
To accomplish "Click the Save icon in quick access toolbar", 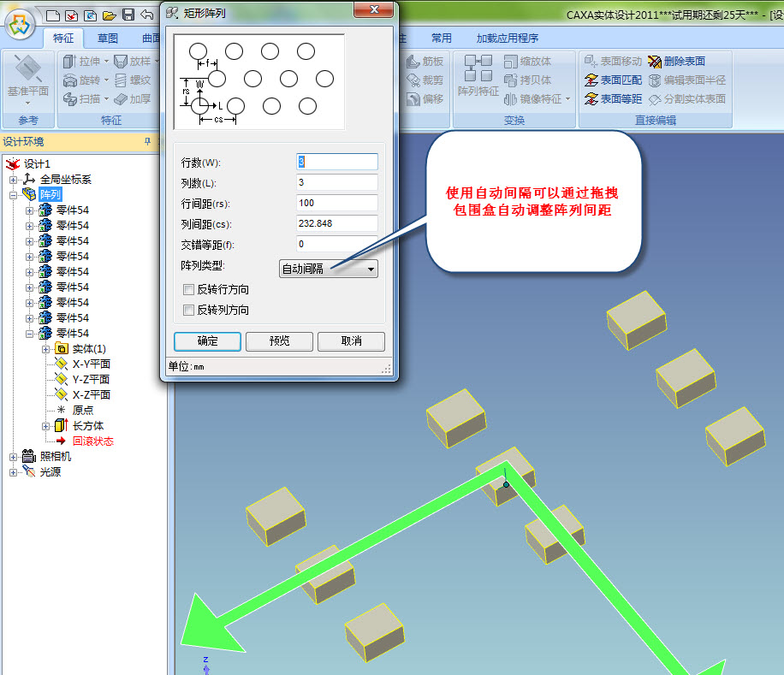I will (x=128, y=15).
